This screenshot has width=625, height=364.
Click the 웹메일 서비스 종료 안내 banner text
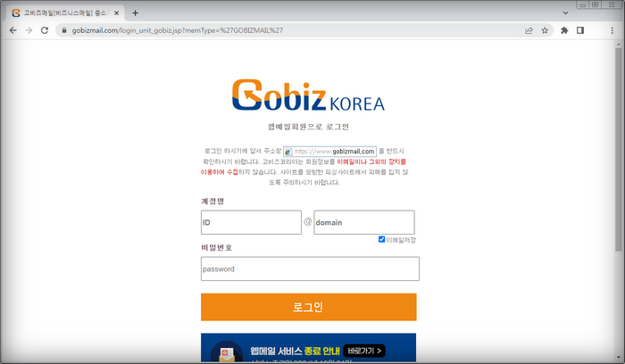295,351
